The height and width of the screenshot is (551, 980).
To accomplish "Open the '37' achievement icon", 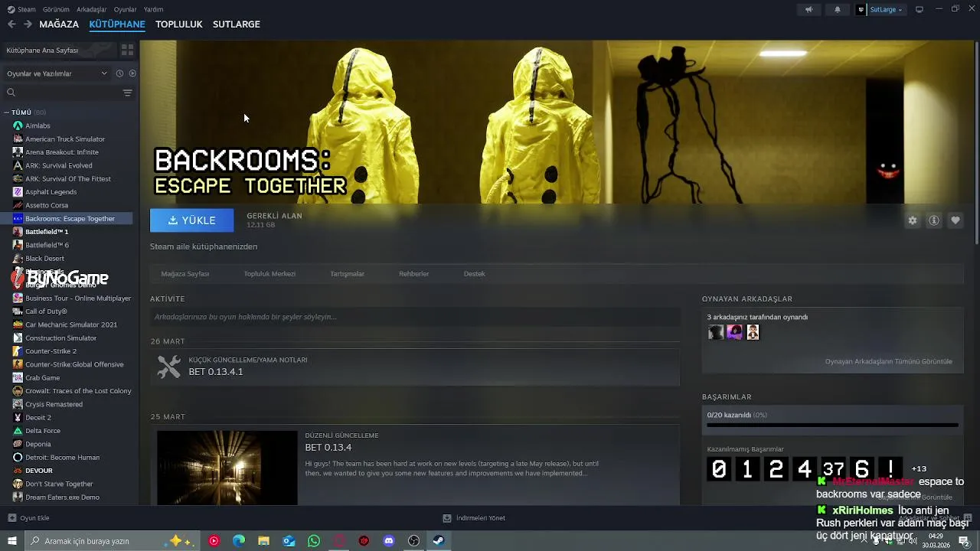I will (x=833, y=468).
